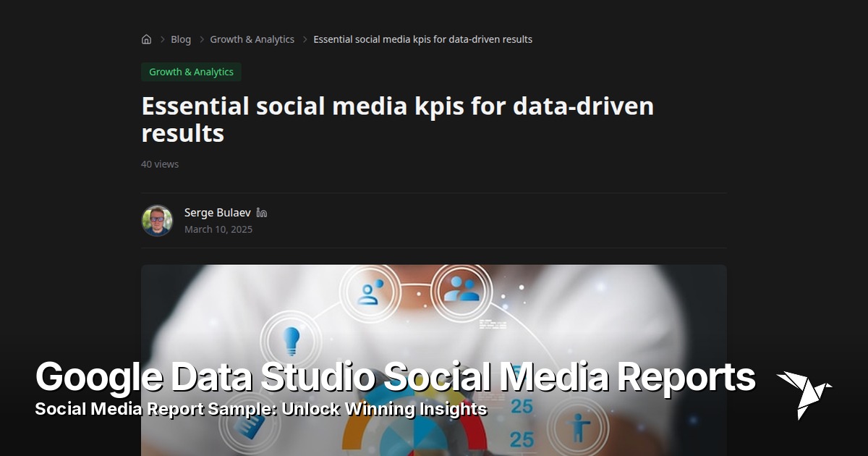This screenshot has height=456, width=868.
Task: Click the March 10, 2025 date
Action: (x=218, y=229)
